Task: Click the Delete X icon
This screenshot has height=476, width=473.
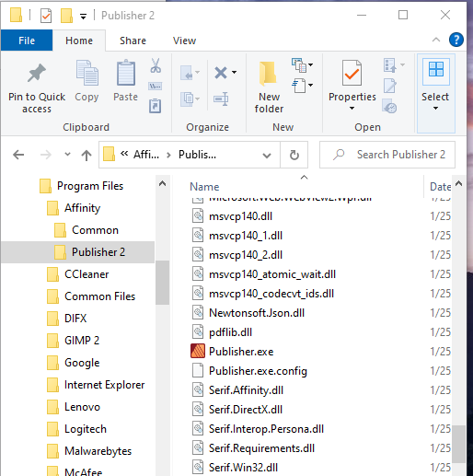Action: pos(221,73)
